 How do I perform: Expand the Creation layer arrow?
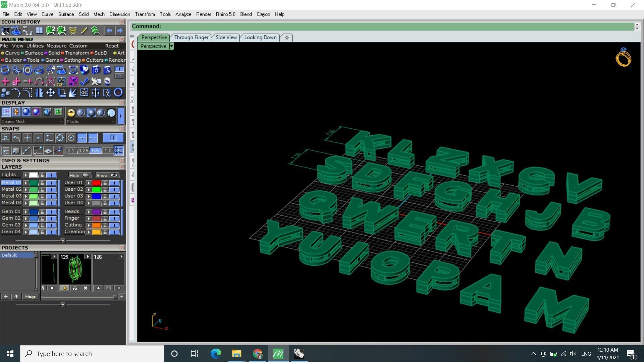tap(89, 232)
